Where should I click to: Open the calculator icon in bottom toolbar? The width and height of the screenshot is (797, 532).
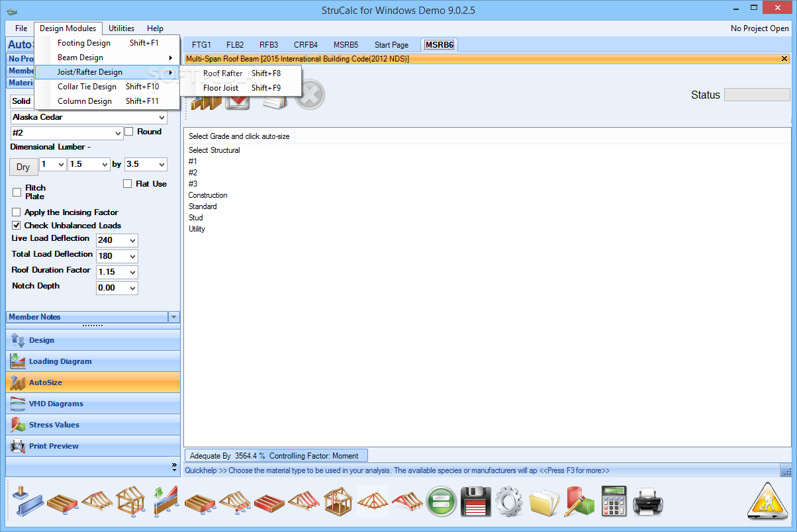coord(614,501)
